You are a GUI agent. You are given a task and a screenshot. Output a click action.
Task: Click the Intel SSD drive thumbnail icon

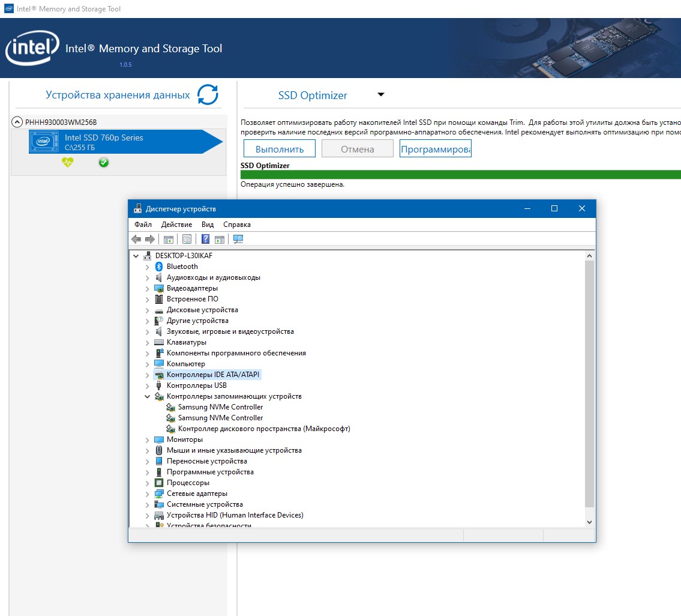pyautogui.click(x=43, y=141)
